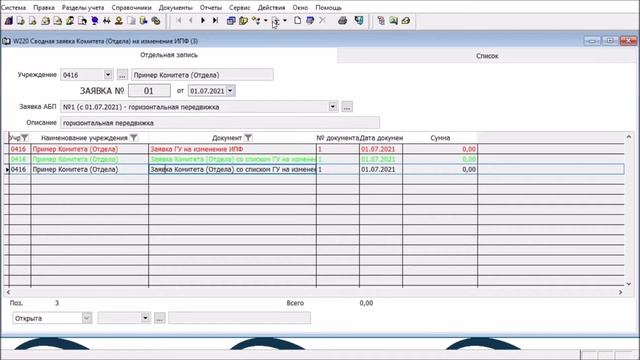
Task: Open the Сервис menu
Action: pyautogui.click(x=240, y=7)
